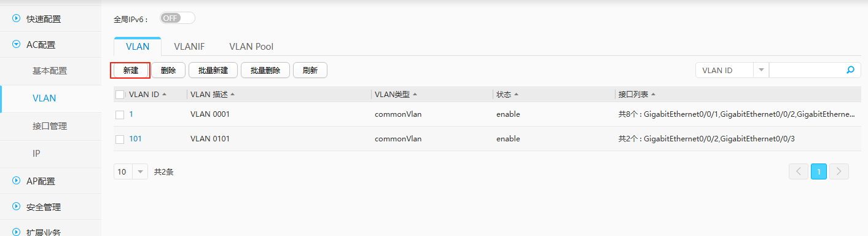Check the box for VLAN 1
Viewport: 868px width, 236px height.
point(120,115)
